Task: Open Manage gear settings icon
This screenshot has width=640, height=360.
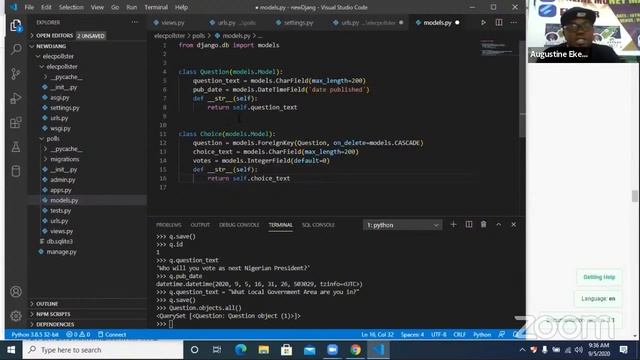Action: click(x=16, y=316)
